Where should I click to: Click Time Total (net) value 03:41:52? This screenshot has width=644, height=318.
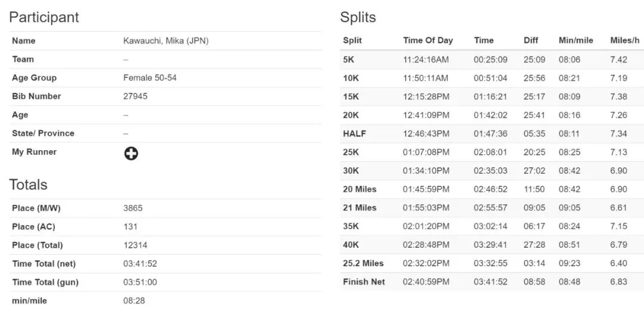tap(140, 264)
